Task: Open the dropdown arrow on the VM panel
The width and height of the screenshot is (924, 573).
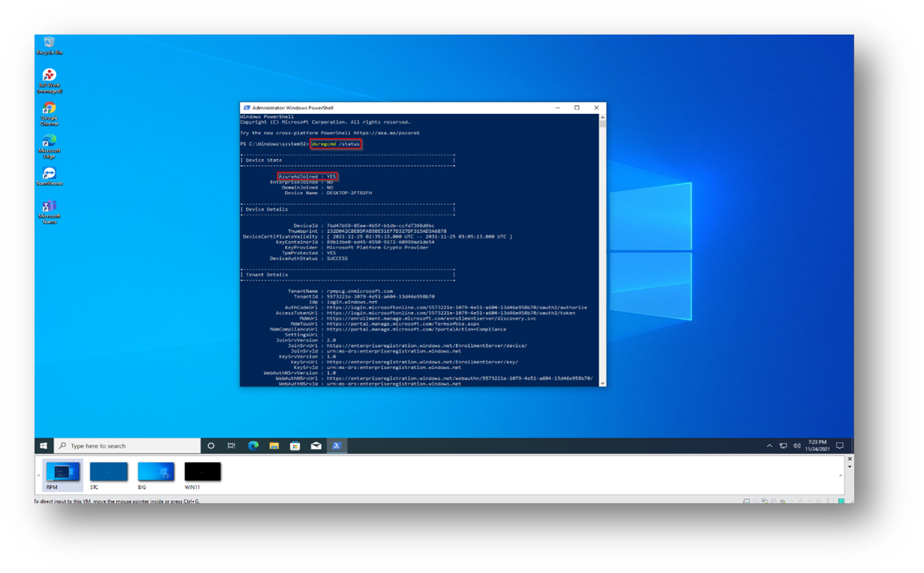Action: point(850,467)
